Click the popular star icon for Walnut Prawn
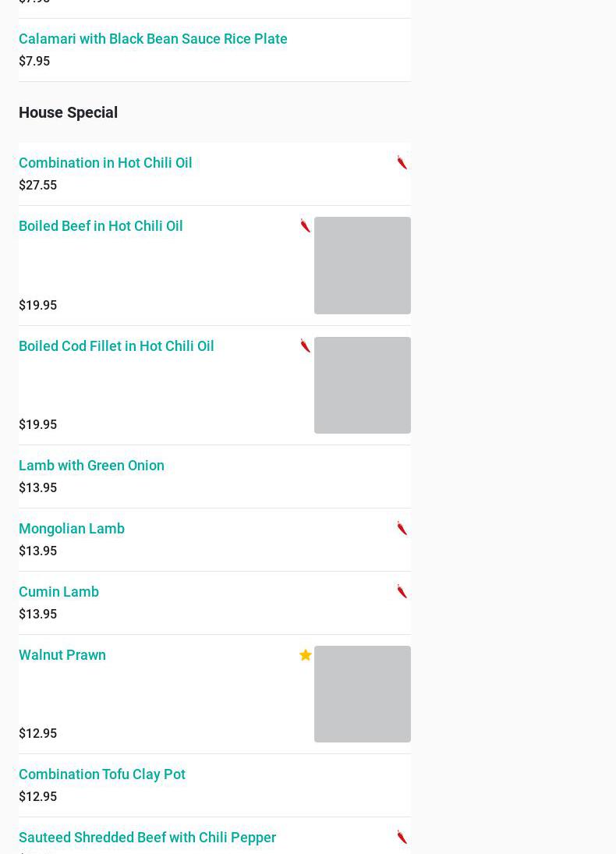The width and height of the screenshot is (616, 854). [306, 655]
